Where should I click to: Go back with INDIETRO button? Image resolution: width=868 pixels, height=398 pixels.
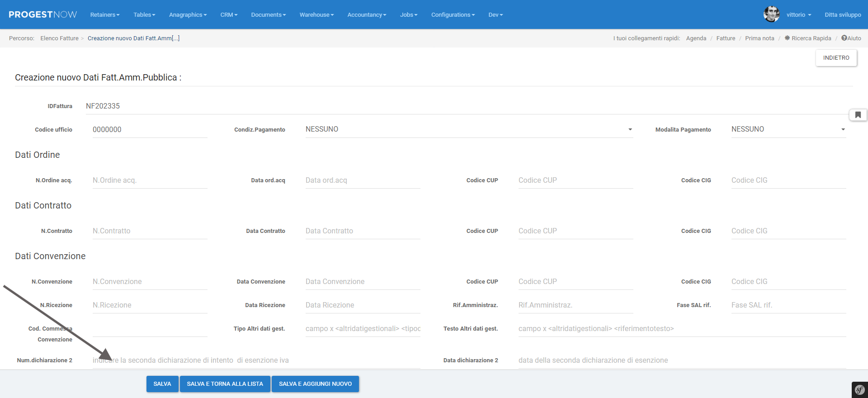pos(836,58)
